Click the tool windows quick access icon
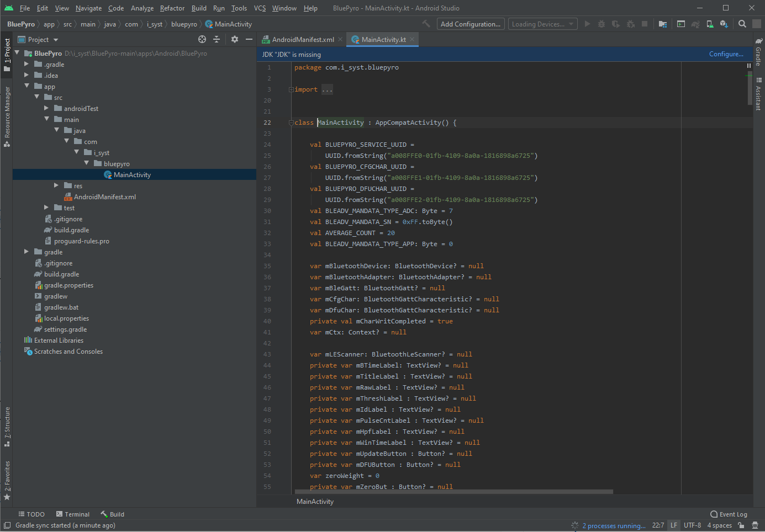Image resolution: width=765 pixels, height=532 pixels. tap(7, 525)
